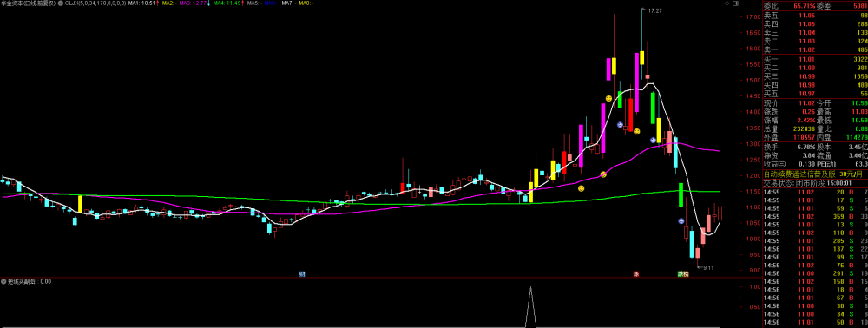Click the tallest yellow candle near 17.27
Screen dimensions: 868x328
coord(641,57)
